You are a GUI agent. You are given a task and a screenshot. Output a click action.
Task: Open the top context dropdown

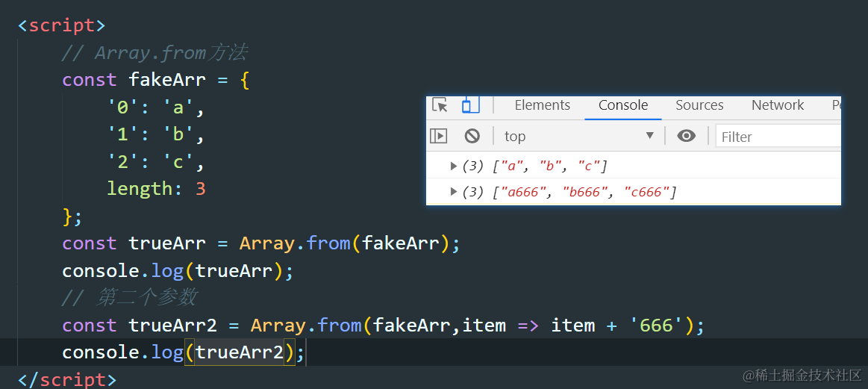[579, 136]
